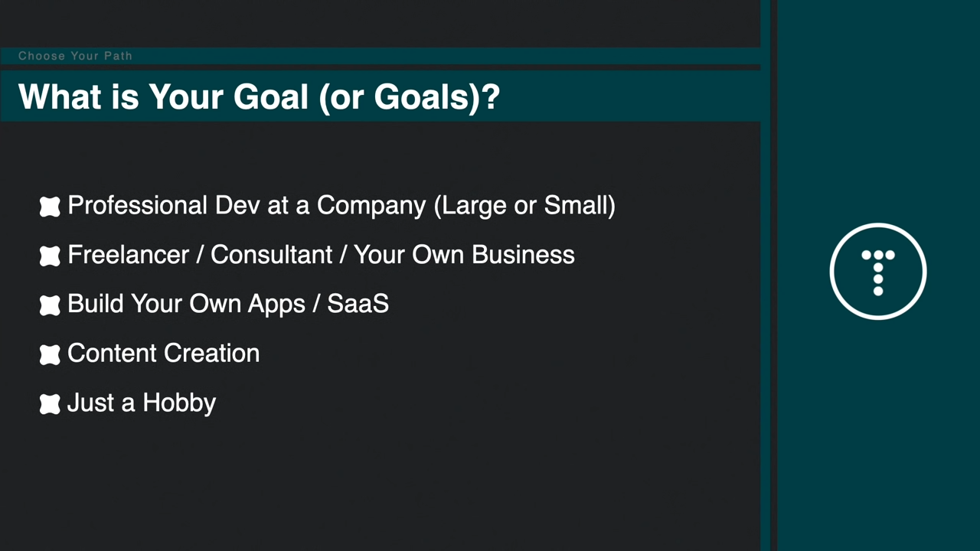Click the bullet icon beside Content Creation
This screenshot has height=551, width=980.
pos(50,354)
